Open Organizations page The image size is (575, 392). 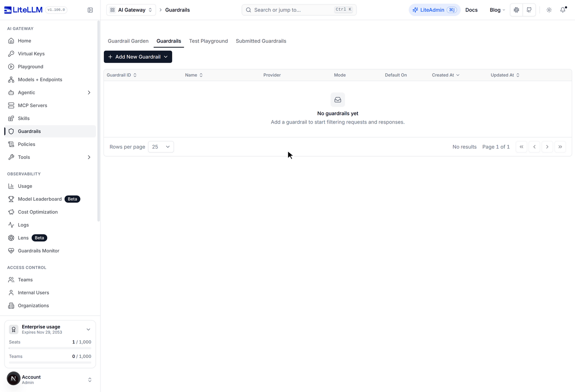(x=50, y=305)
